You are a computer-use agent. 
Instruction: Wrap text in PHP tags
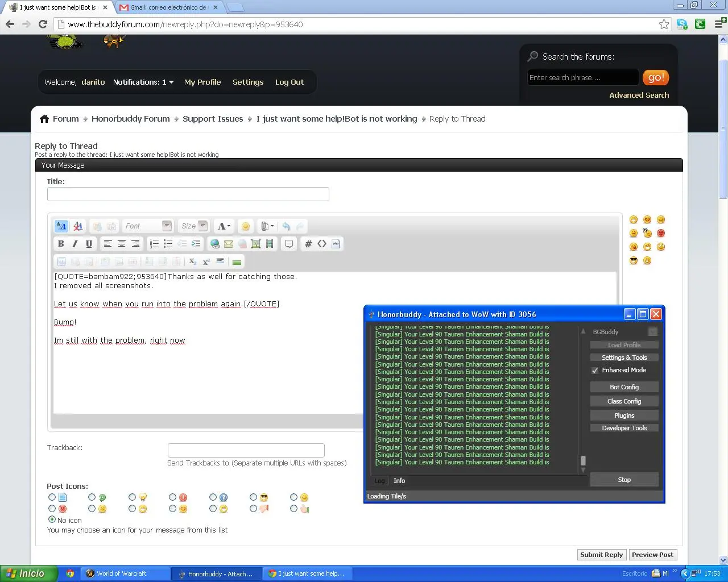pos(336,244)
